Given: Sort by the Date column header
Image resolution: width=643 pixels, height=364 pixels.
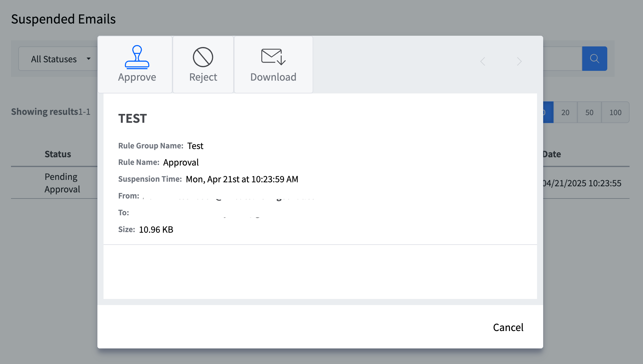Looking at the screenshot, I should click(x=552, y=154).
